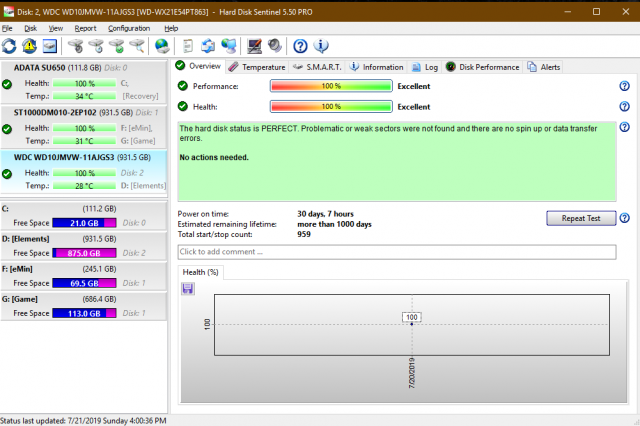Open the S.M.A.R.T. tab
The height and width of the screenshot is (426, 640).
click(318, 67)
